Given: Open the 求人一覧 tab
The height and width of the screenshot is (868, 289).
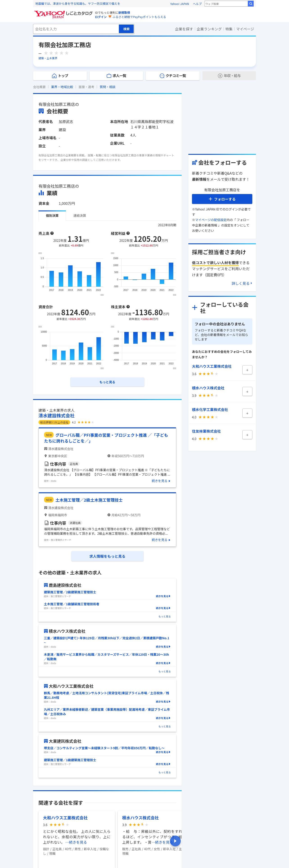Looking at the screenshot, I should point(116,76).
